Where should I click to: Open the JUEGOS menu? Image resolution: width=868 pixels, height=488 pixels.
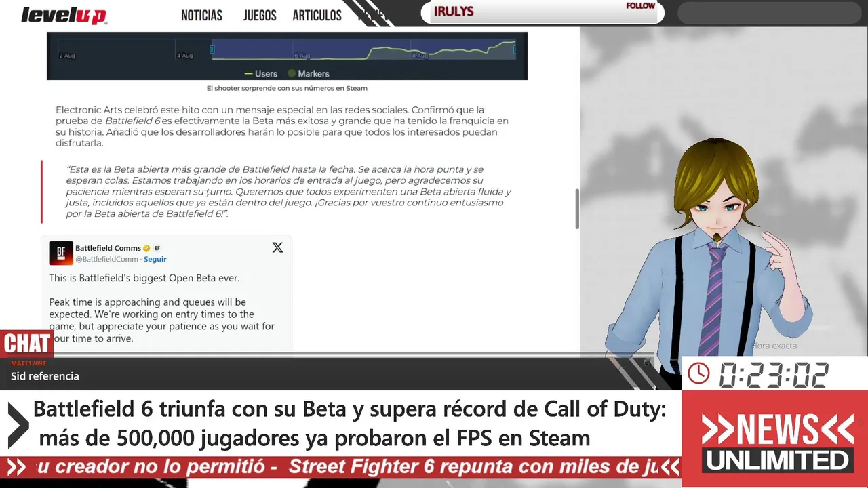pyautogui.click(x=260, y=16)
